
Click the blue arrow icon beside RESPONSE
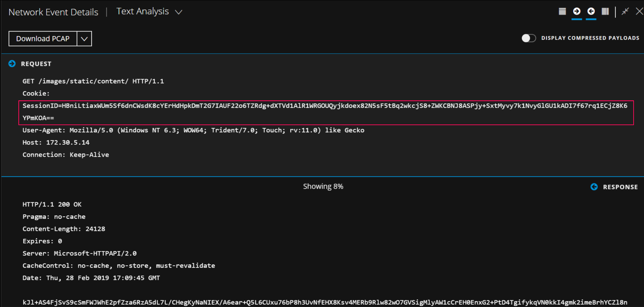pos(594,187)
